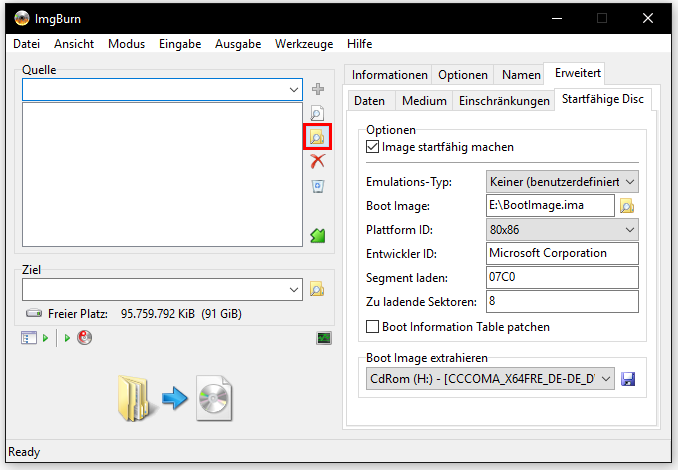This screenshot has height=470, width=678.
Task: Click the Boot Image path field
Action: click(550, 205)
